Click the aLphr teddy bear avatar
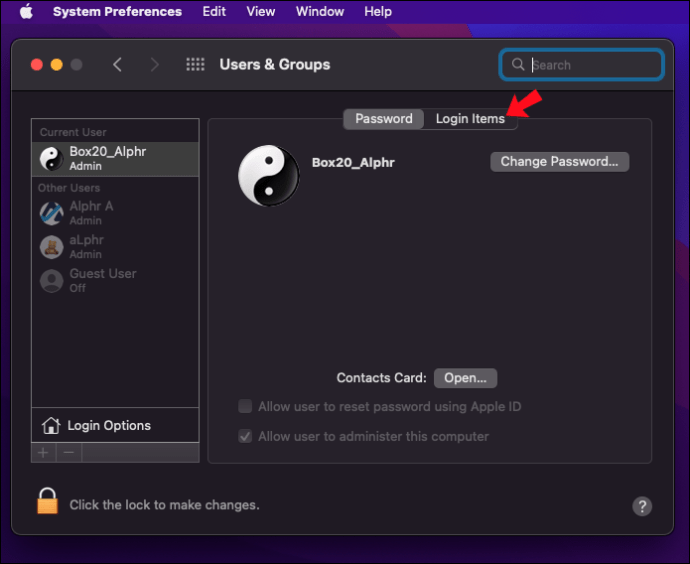Viewport: 690px width, 564px height. [51, 247]
